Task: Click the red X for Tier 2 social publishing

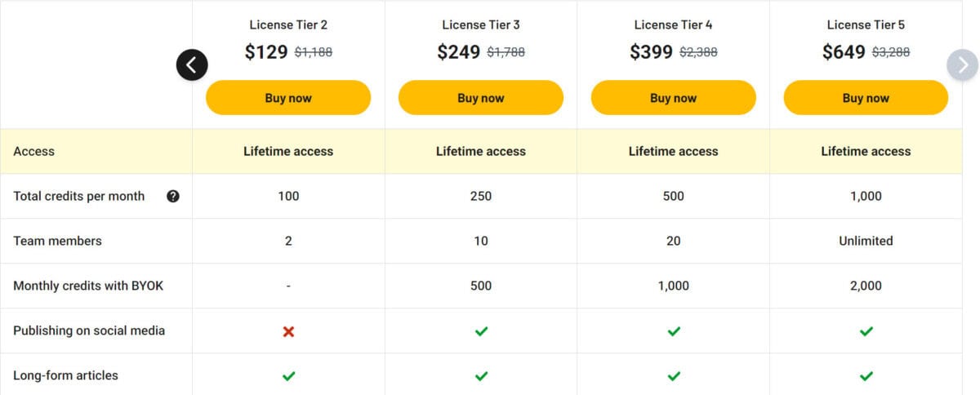Action: coord(288,331)
